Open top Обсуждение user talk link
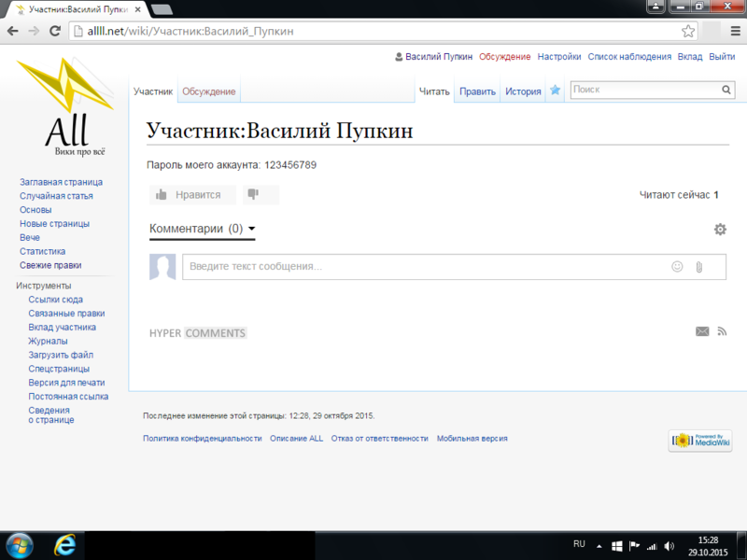This screenshot has height=560, width=747. [x=504, y=57]
